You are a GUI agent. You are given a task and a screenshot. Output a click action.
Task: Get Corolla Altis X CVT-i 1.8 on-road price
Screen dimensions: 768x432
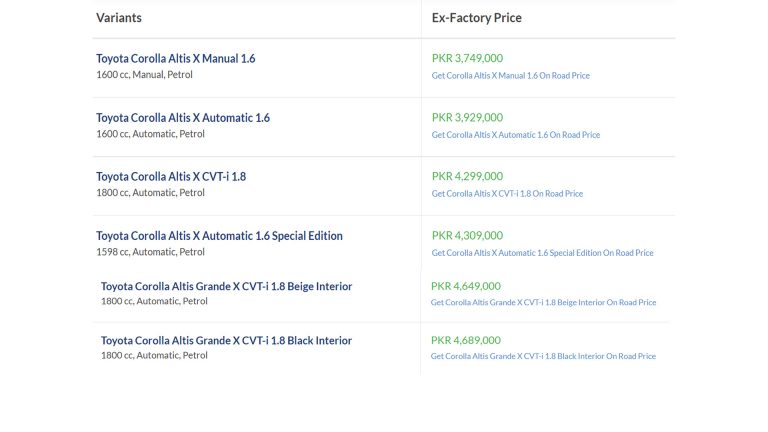[x=507, y=193]
